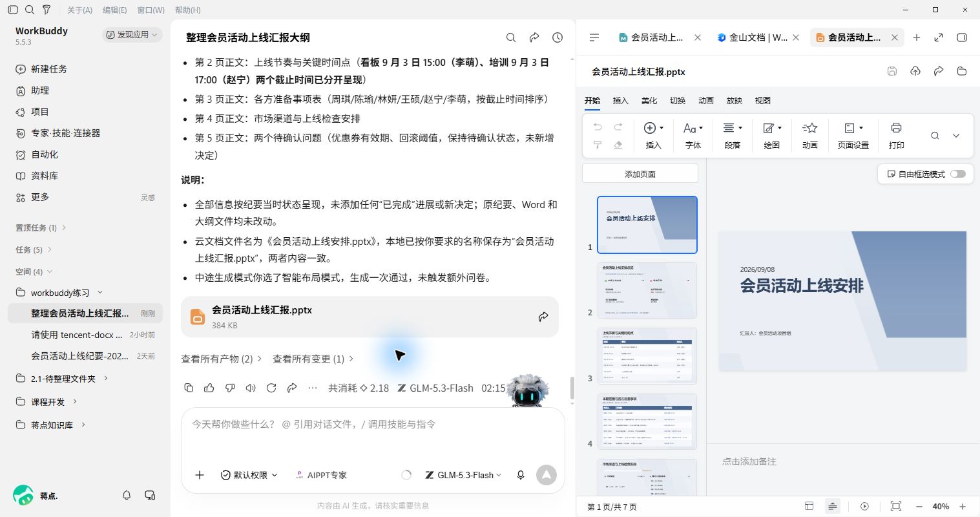980x517 pixels.
Task: Select the AIPPT专家 skill chip
Action: tap(320, 475)
